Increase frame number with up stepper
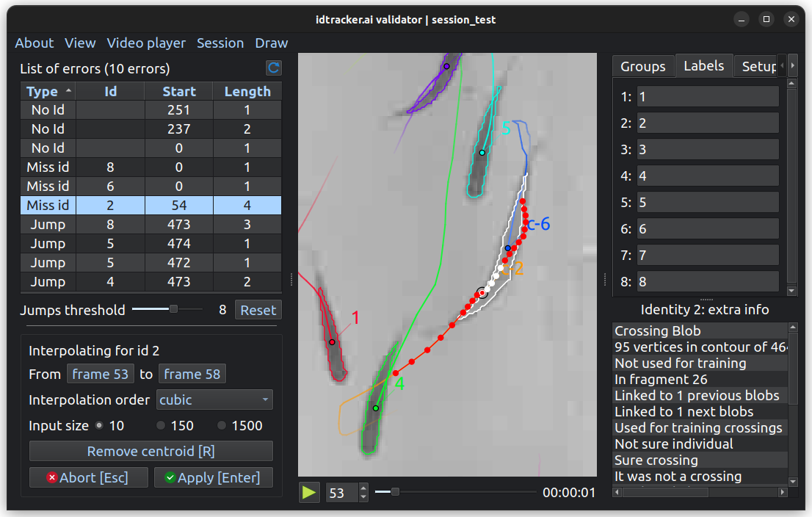The width and height of the screenshot is (812, 517). pos(363,488)
